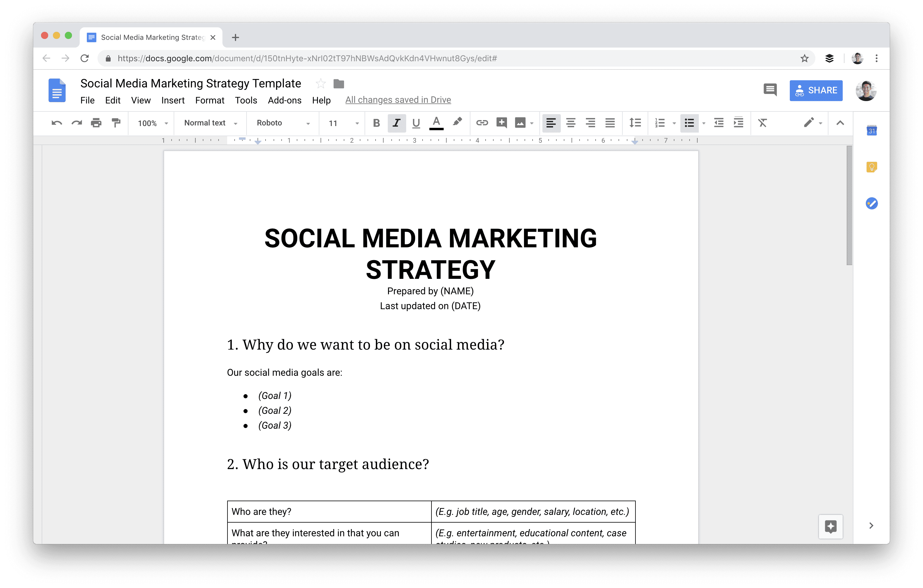Reload the page in browser
This screenshot has height=588, width=923.
85,58
